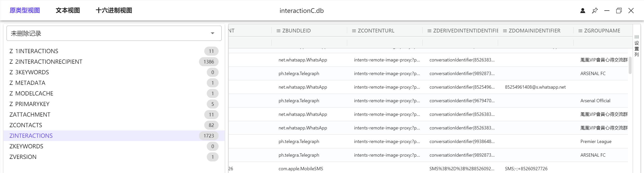Screen dimensions: 644x173
Task: Switch to 十六进制视图 tab
Action: click(114, 11)
